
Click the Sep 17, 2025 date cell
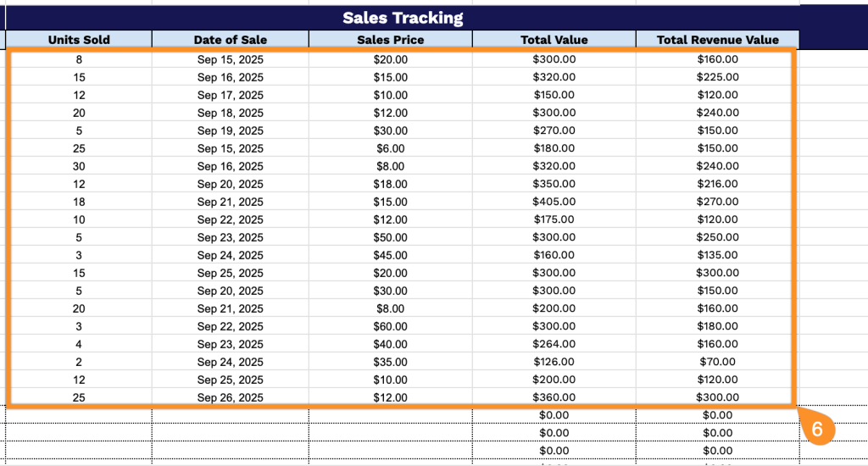point(231,95)
